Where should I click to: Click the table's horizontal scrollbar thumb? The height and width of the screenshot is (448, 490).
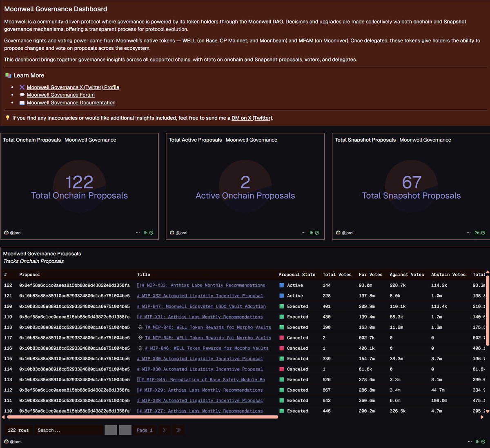point(143,417)
